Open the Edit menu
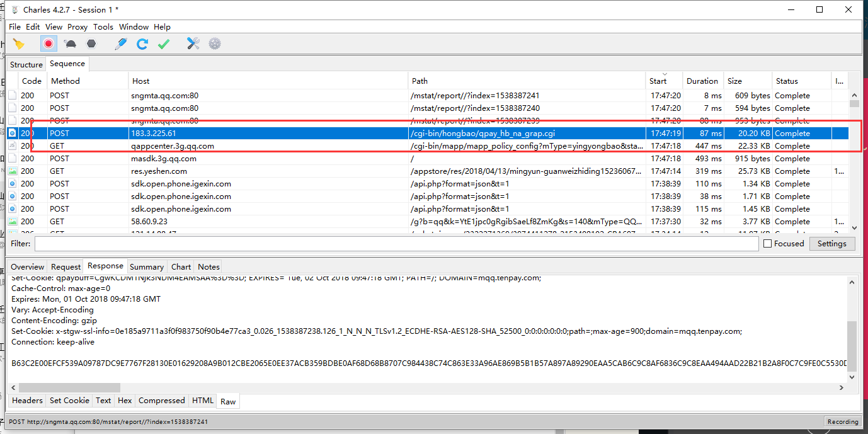 33,27
